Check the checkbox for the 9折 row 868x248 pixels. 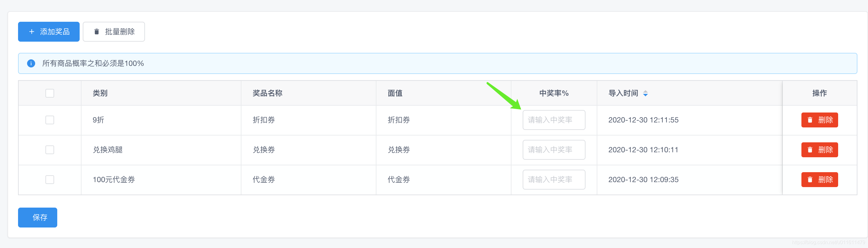(49, 120)
